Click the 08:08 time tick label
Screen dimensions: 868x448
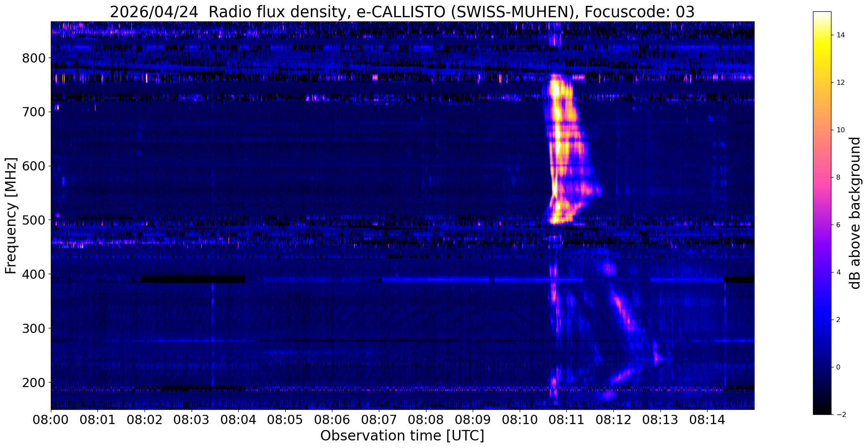tap(426, 420)
